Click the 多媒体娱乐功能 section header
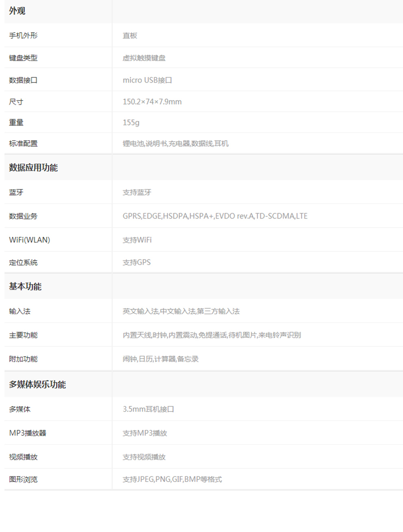This screenshot has height=532, width=403. (x=37, y=385)
